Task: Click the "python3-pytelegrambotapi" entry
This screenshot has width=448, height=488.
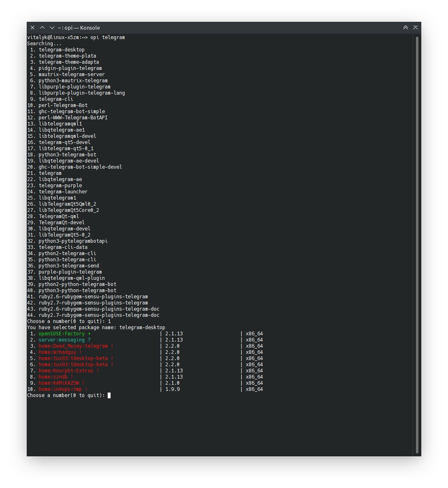Action: click(73, 241)
